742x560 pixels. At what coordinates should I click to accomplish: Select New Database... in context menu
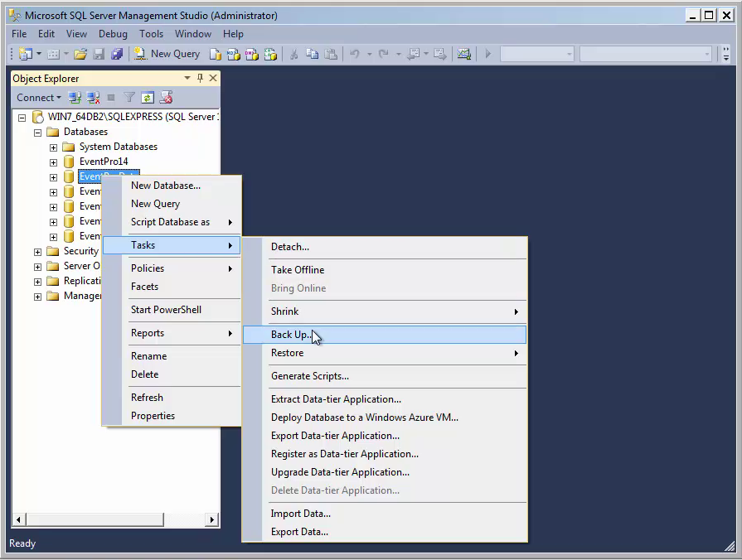point(172,186)
